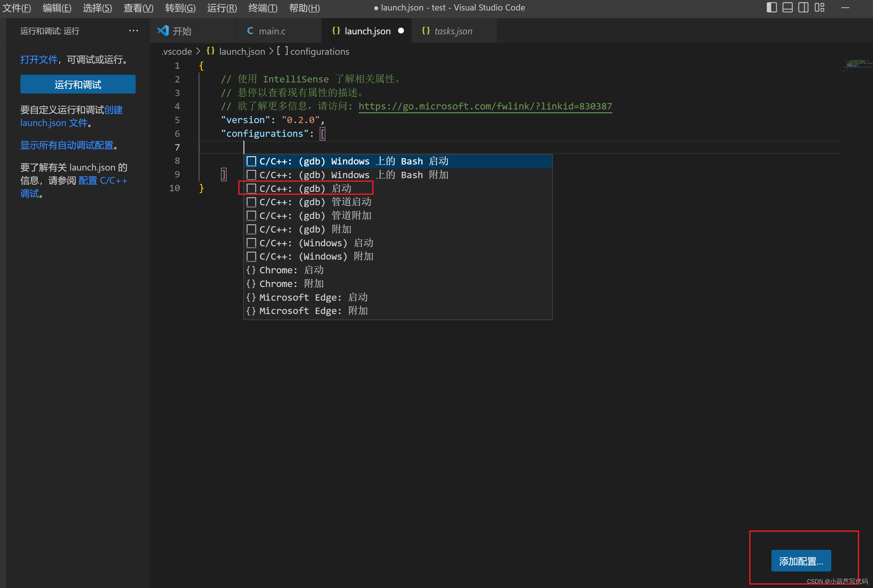This screenshot has width=873, height=588.
Task: Click unsaved dot on launch.json tab
Action: (x=401, y=31)
